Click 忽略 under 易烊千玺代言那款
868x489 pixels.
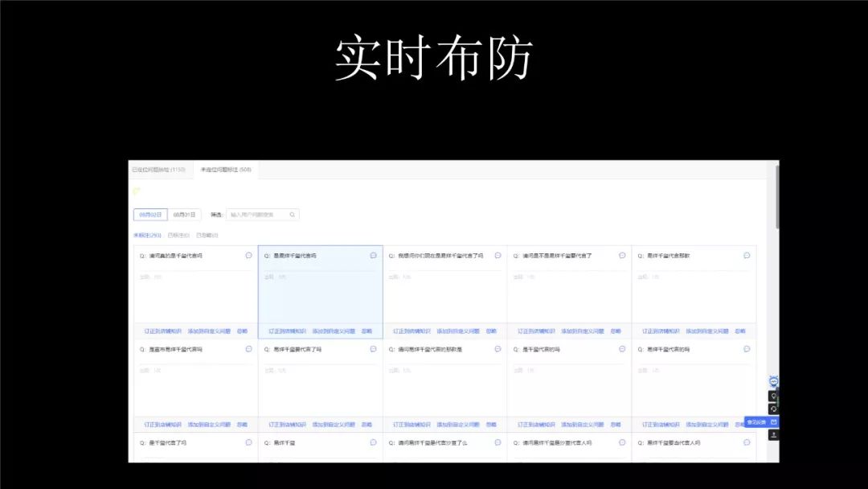741,331
